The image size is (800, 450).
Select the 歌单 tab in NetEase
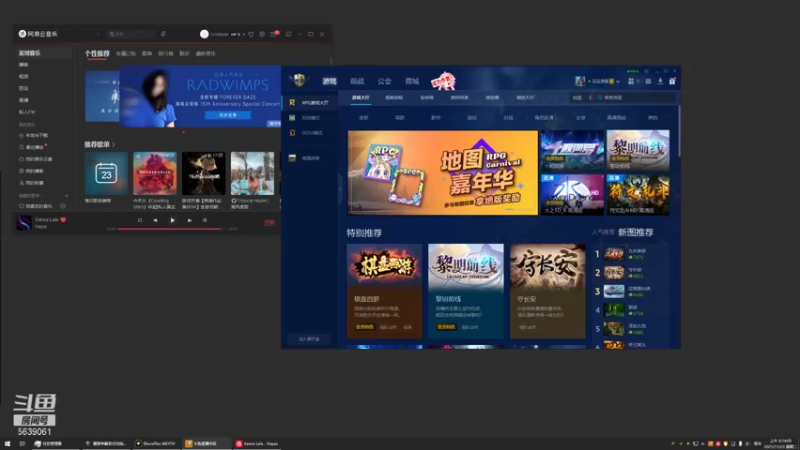pyautogui.click(x=147, y=54)
